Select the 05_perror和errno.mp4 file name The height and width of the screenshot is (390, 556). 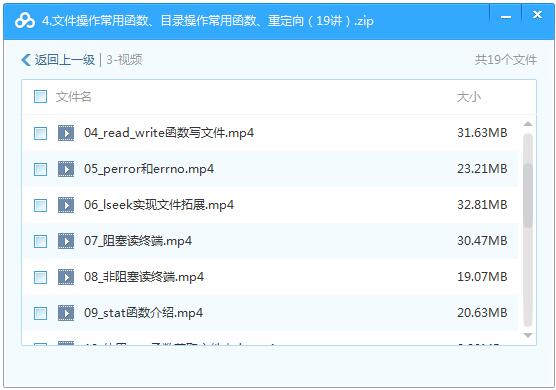click(x=149, y=169)
